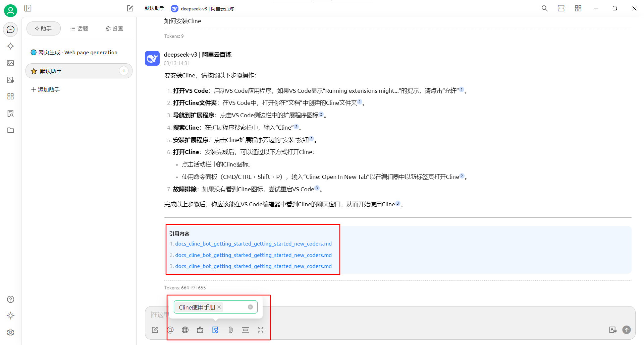Open the knowledge base selection dropdown
The height and width of the screenshot is (345, 644).
pyautogui.click(x=215, y=307)
